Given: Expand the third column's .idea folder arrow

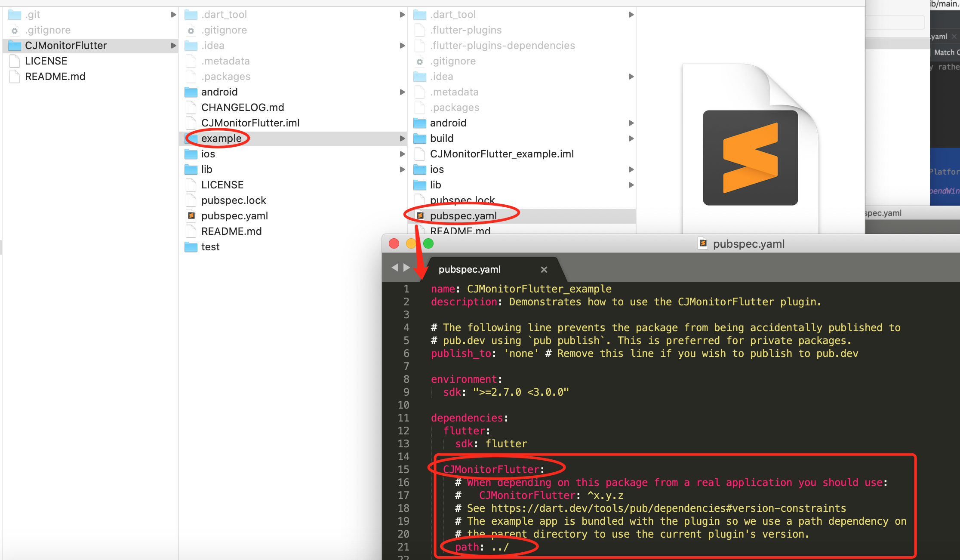Looking at the screenshot, I should point(631,77).
